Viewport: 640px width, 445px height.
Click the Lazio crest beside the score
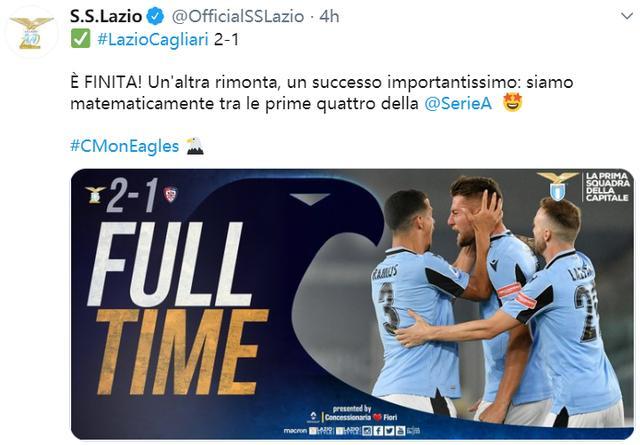pyautogui.click(x=95, y=194)
